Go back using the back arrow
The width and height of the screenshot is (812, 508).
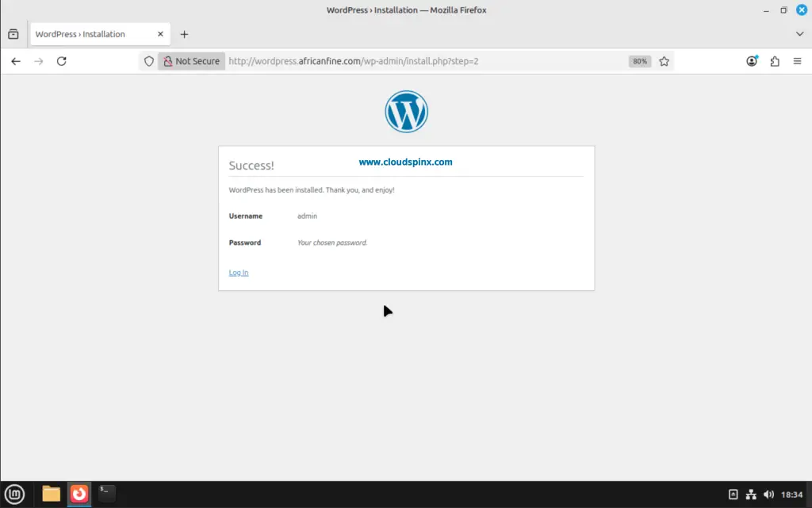pos(16,61)
